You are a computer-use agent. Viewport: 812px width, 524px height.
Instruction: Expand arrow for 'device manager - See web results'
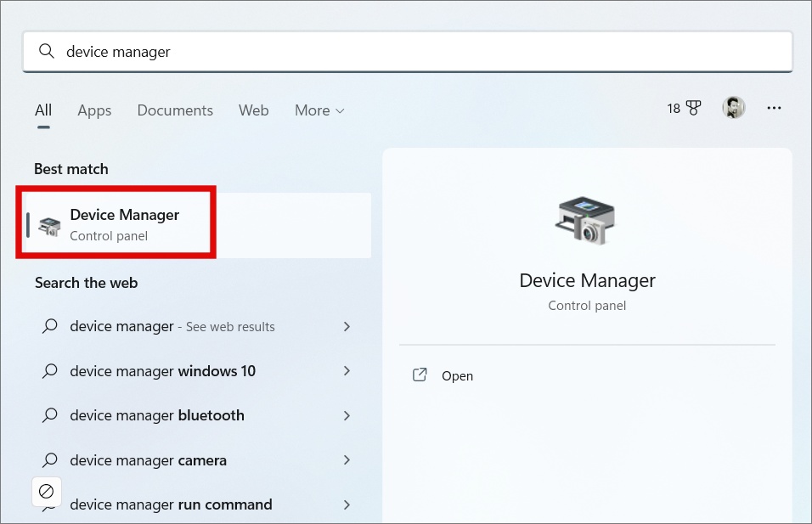pyautogui.click(x=347, y=326)
